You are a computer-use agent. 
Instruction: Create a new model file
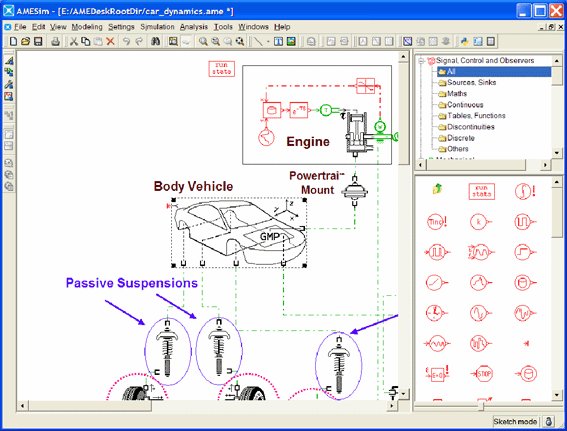pyautogui.click(x=13, y=42)
